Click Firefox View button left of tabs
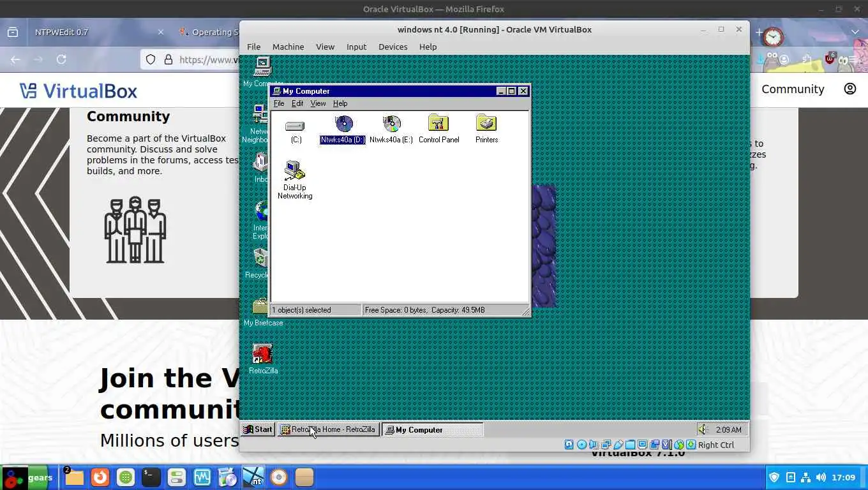868x490 pixels. (13, 32)
